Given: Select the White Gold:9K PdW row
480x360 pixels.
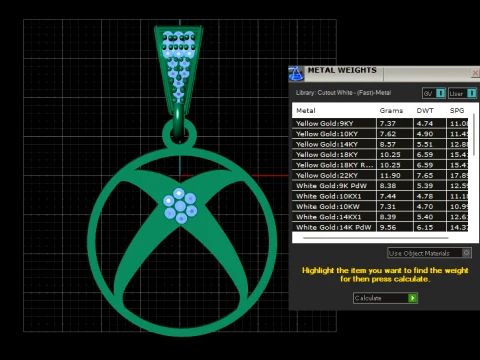Looking at the screenshot, I should click(380, 185).
